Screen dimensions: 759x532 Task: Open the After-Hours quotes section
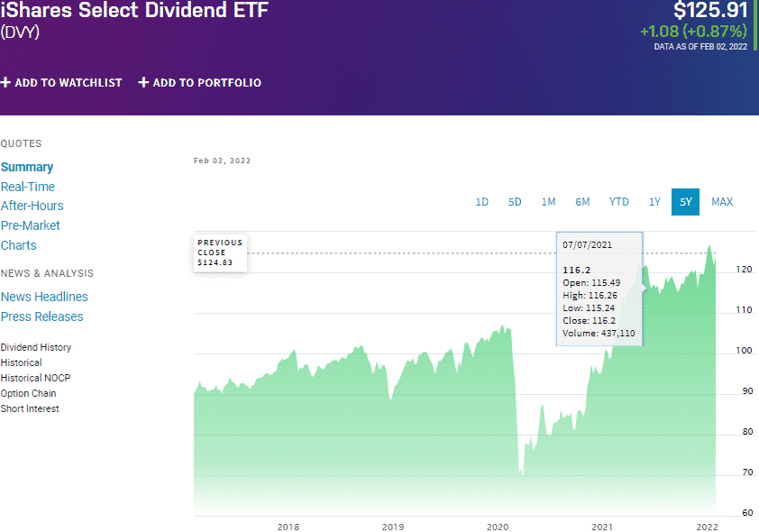(x=32, y=206)
